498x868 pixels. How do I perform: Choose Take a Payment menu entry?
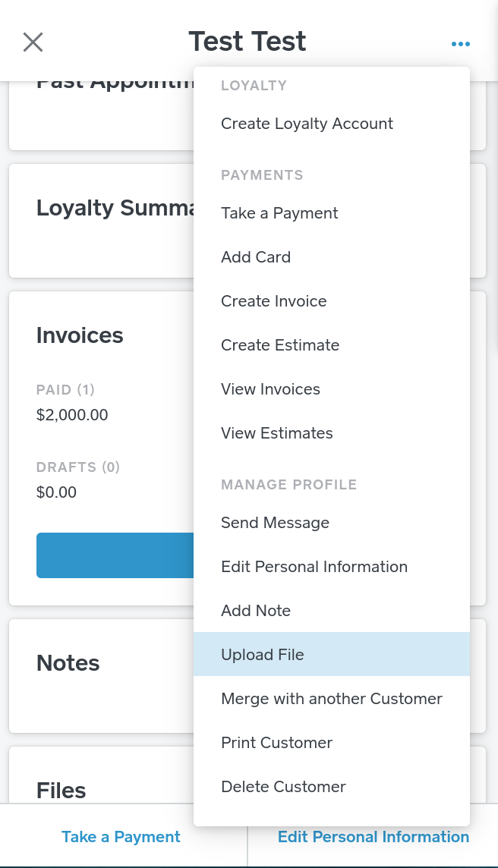click(279, 213)
